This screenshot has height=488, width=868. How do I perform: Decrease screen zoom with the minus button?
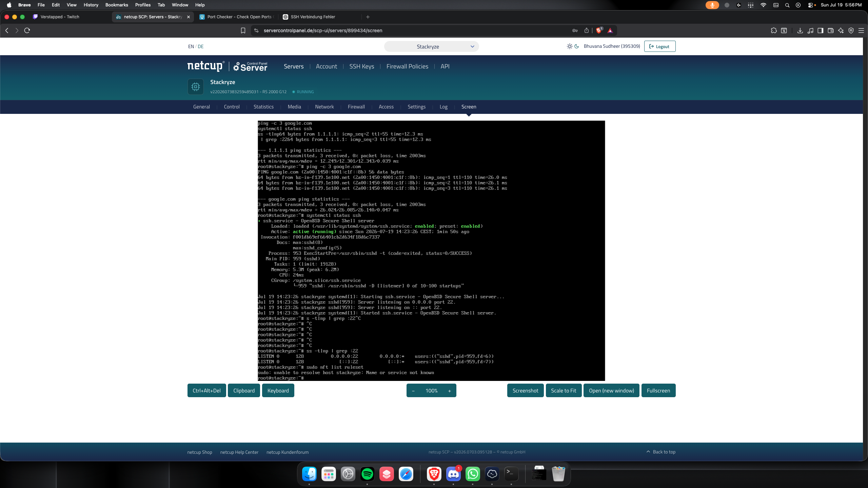413,391
